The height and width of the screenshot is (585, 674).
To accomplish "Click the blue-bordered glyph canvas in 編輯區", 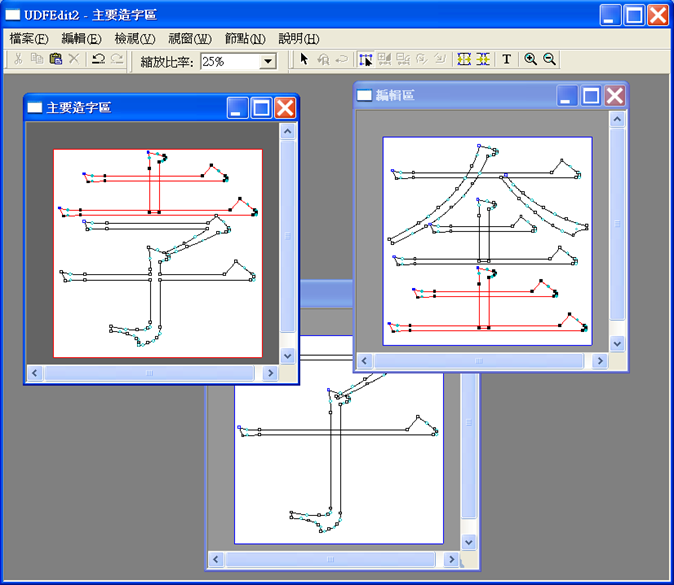I will 487,241.
